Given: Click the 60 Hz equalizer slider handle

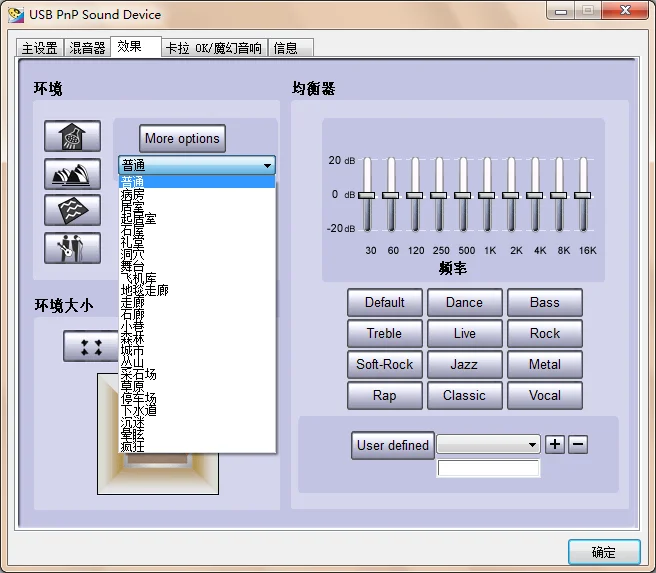Looking at the screenshot, I should coord(391,195).
